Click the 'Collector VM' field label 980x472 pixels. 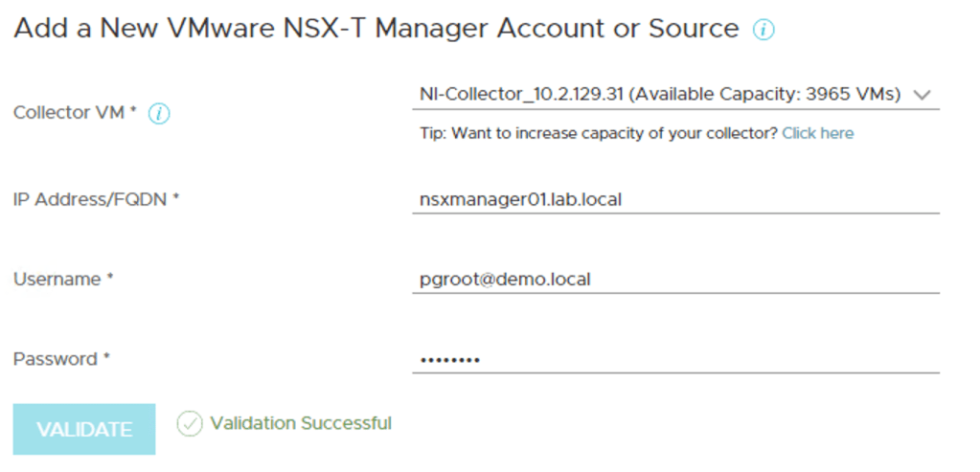(69, 113)
